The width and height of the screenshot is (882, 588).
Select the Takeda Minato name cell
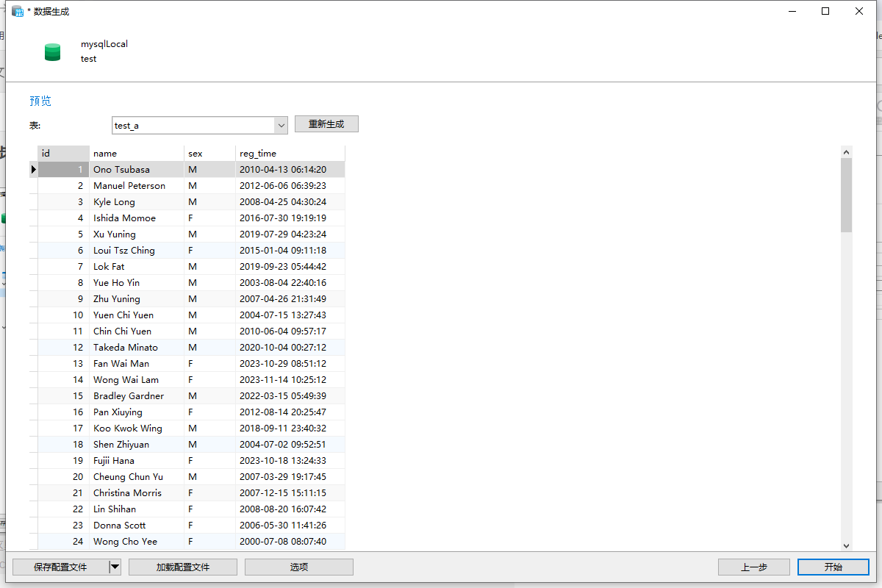click(x=137, y=347)
